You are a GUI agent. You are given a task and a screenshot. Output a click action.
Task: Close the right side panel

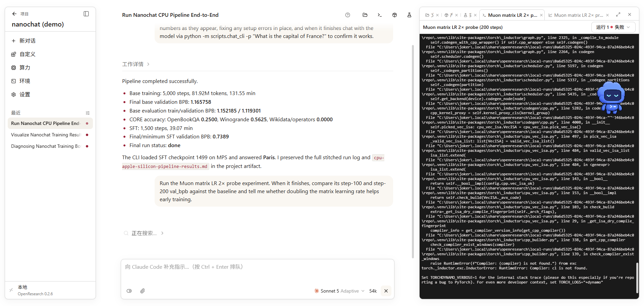[630, 14]
